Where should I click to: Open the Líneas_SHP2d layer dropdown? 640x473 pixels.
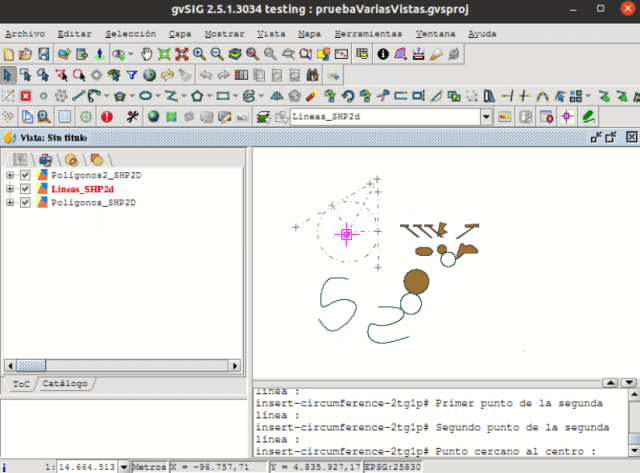486,117
